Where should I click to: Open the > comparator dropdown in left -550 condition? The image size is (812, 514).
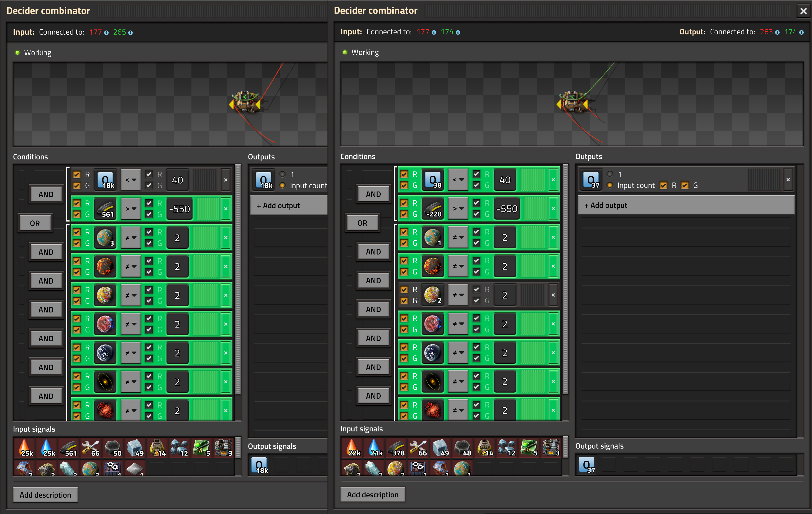click(131, 209)
